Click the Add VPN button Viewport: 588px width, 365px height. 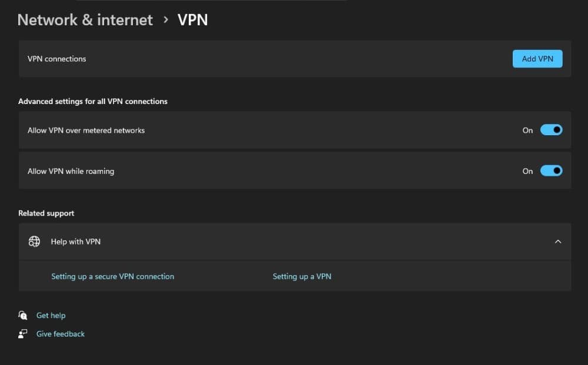click(x=537, y=58)
